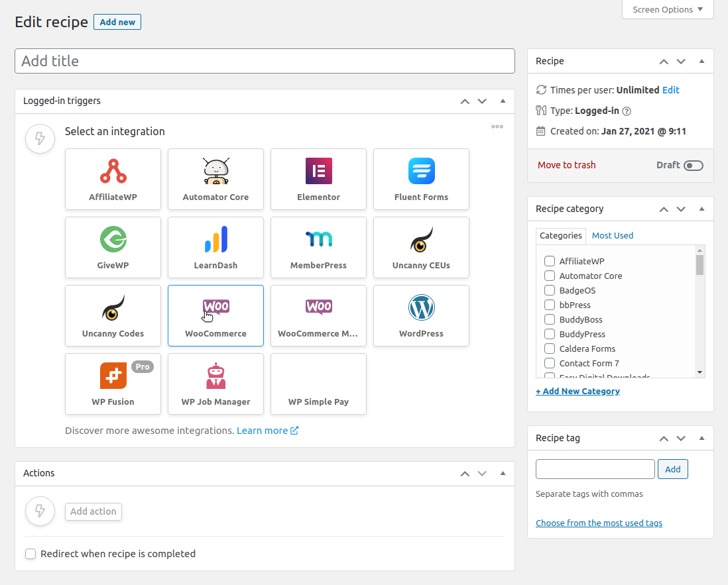Open the Add New Category link
This screenshot has width=728, height=585.
click(x=577, y=391)
